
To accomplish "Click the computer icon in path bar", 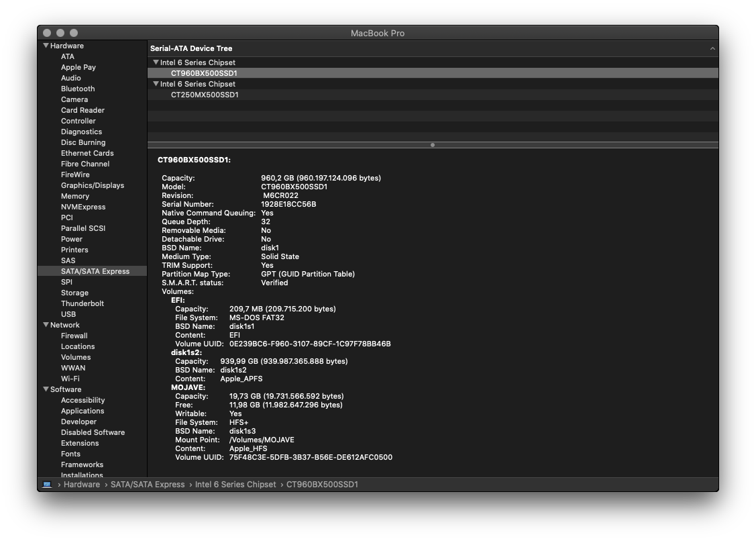I will (47, 485).
